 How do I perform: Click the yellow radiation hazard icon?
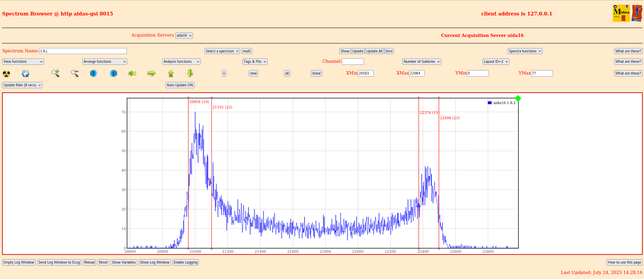pyautogui.click(x=6, y=74)
